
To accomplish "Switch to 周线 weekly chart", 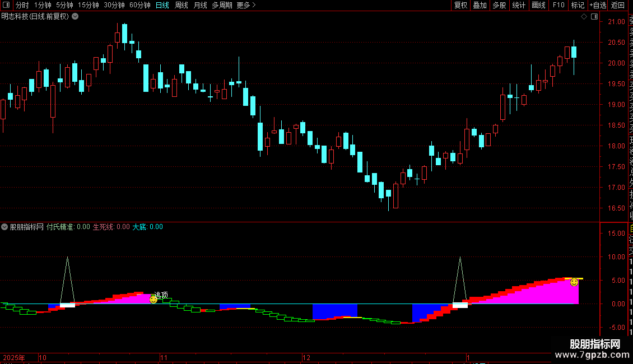I will [x=181, y=5].
